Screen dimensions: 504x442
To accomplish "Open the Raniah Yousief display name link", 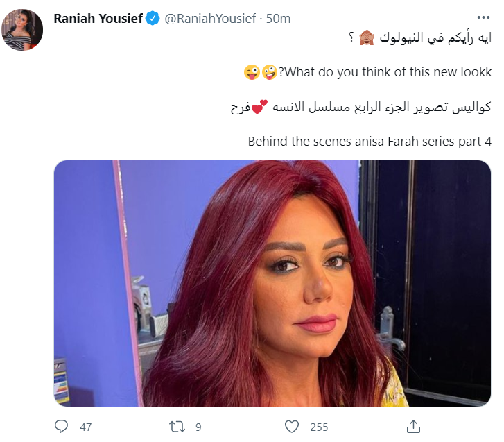I will coord(98,18).
